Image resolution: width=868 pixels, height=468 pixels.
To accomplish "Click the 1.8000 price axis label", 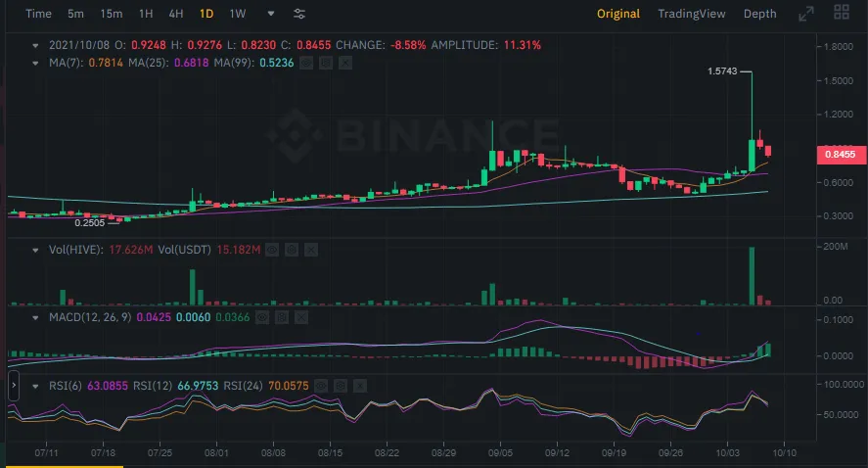I will click(x=838, y=47).
